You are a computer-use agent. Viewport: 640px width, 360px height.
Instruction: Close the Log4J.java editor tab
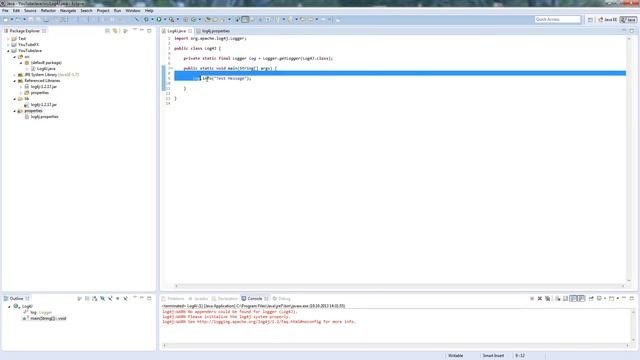[190, 31]
